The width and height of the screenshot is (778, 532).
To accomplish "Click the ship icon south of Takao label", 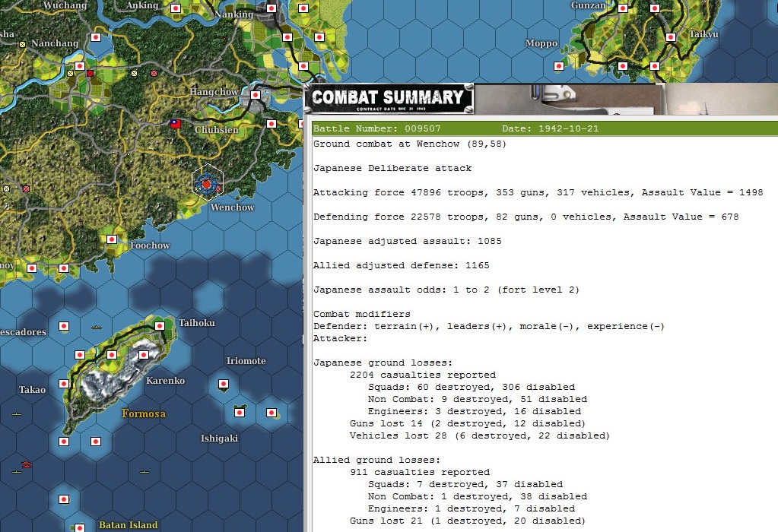I will 17,414.
